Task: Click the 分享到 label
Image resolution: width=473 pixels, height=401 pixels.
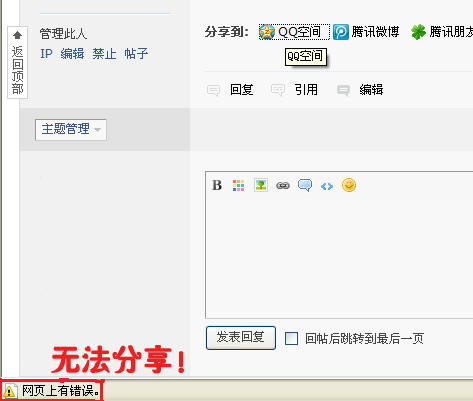Action: [227, 32]
